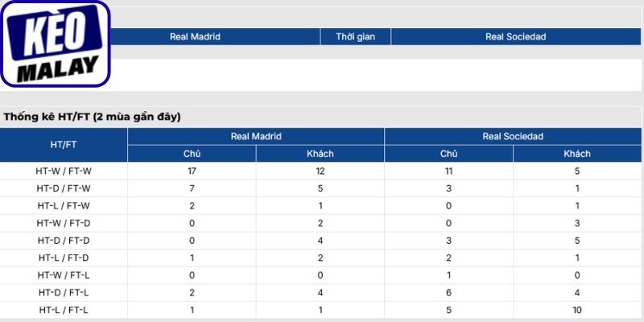This screenshot has height=322, width=644.
Task: Click the Chủ subheader under Real Madrid
Action: pos(192,154)
